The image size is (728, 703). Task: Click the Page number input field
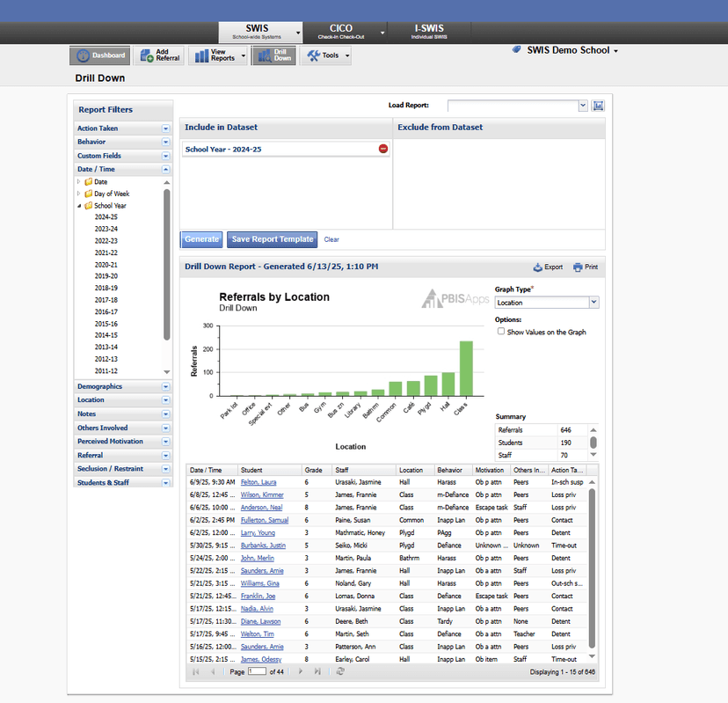click(257, 671)
